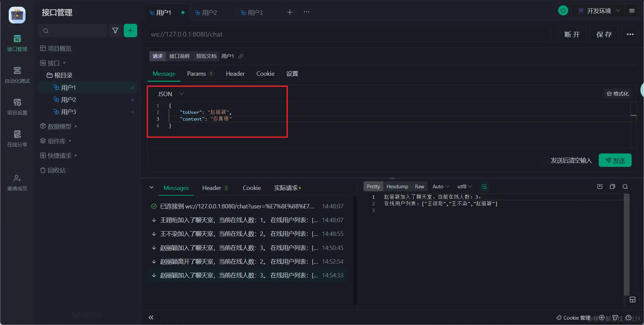Open the 设置 tab
Screen dimensions: 644x325
pos(292,74)
